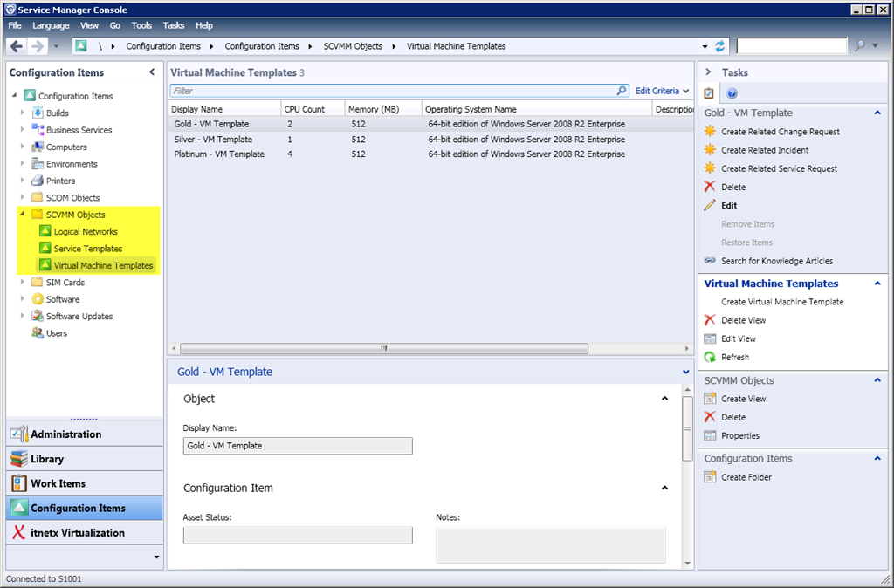Open the Tools menu
The width and height of the screenshot is (894, 588).
coord(141,26)
